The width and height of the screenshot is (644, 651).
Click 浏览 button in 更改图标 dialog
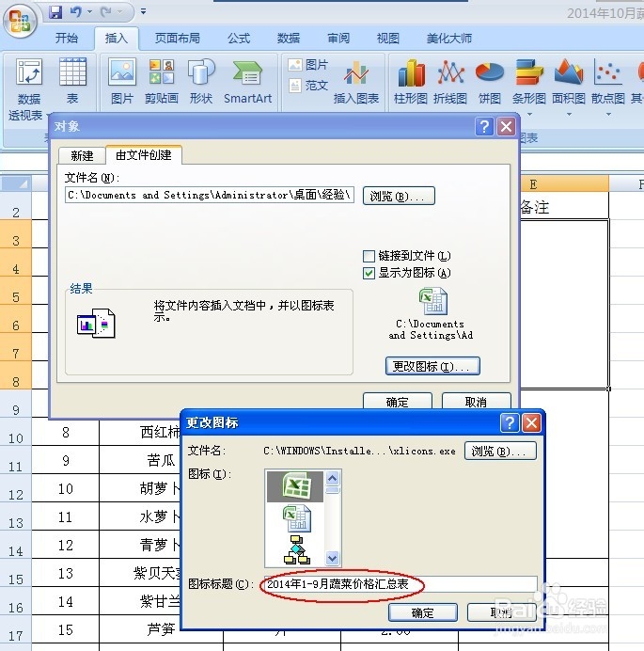[500, 451]
